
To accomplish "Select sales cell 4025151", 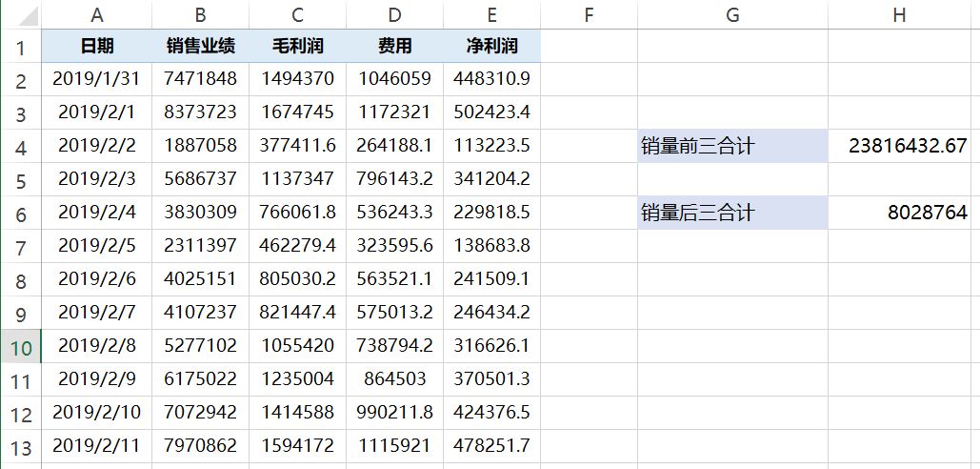I will coord(201,279).
